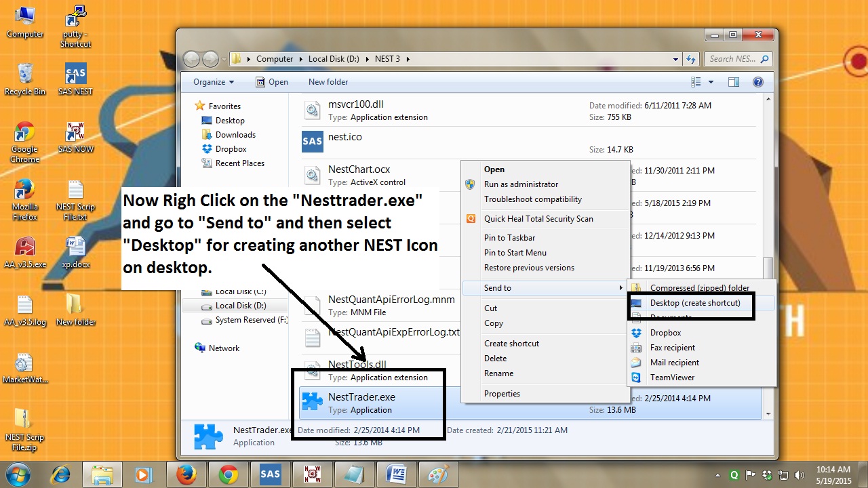Select xp.docx desktop icon
Image resolution: width=868 pixels, height=488 pixels.
(75, 253)
